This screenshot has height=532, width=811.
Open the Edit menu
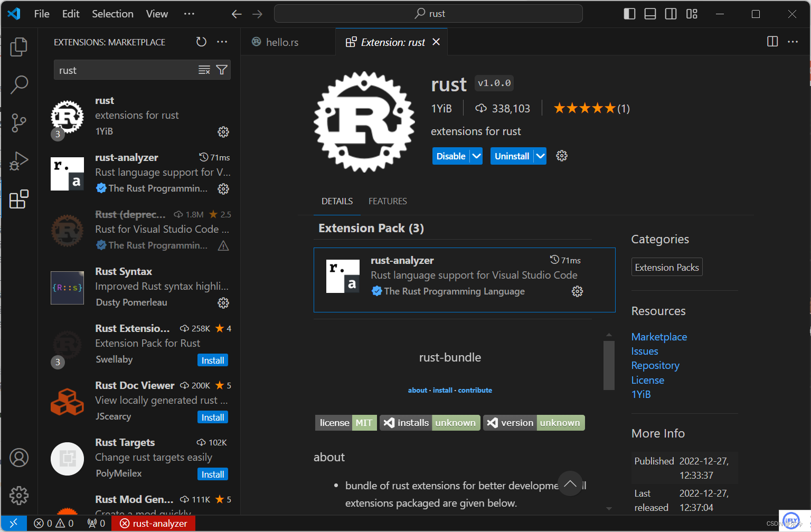(x=71, y=14)
